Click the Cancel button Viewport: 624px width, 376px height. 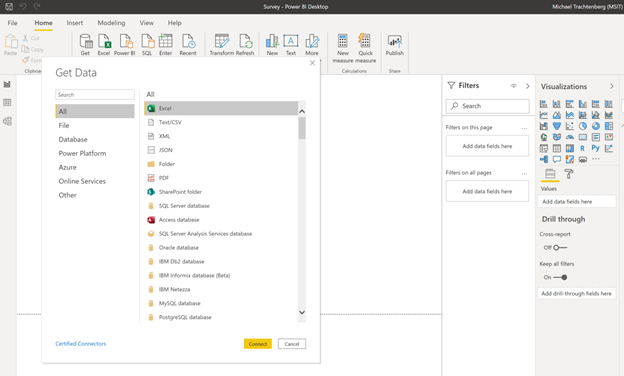(x=292, y=344)
